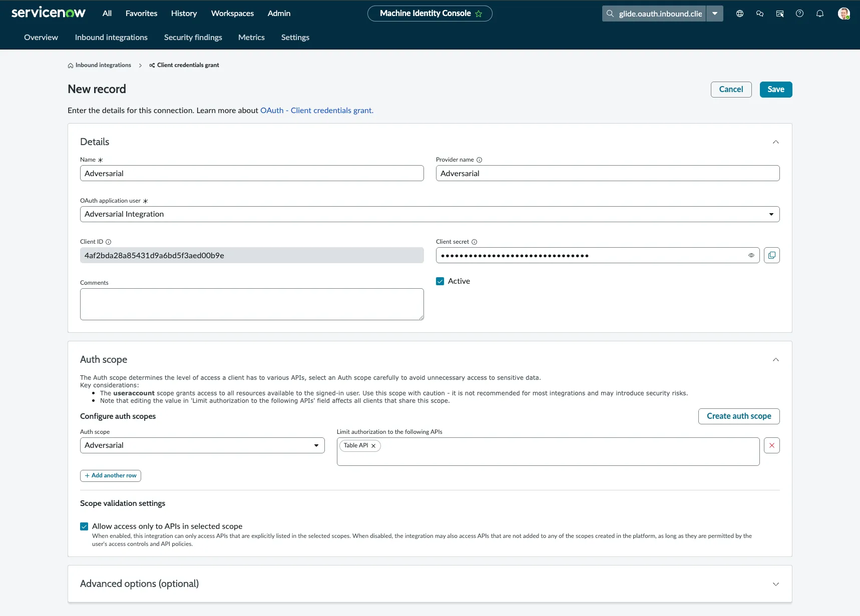
Task: Open the History menu
Action: click(x=184, y=14)
